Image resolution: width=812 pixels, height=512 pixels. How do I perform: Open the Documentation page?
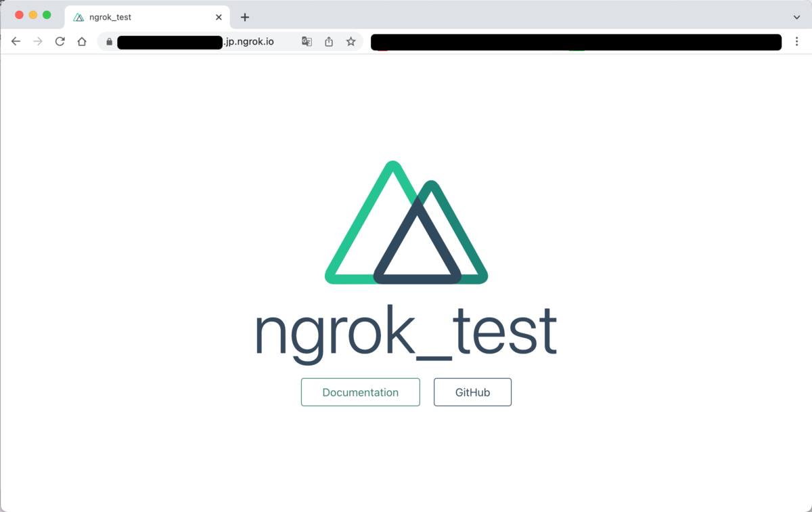tap(360, 392)
